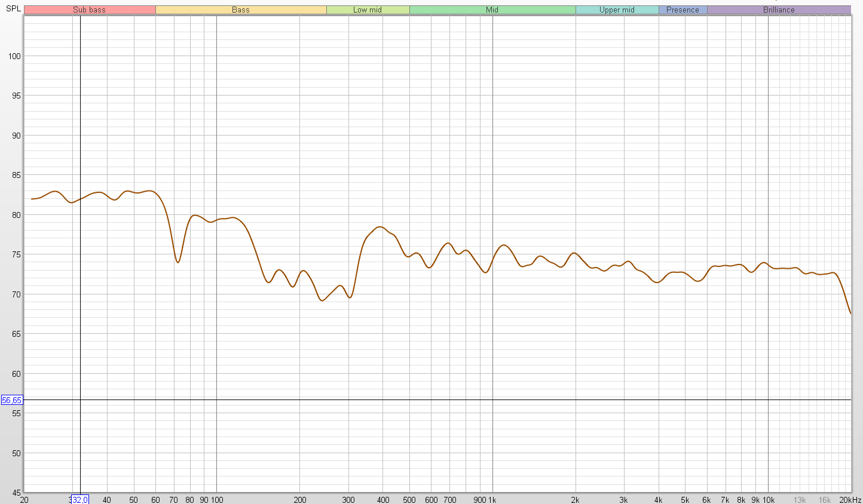Click the Sub bass band label
The height and width of the screenshot is (504, 863).
tap(89, 10)
